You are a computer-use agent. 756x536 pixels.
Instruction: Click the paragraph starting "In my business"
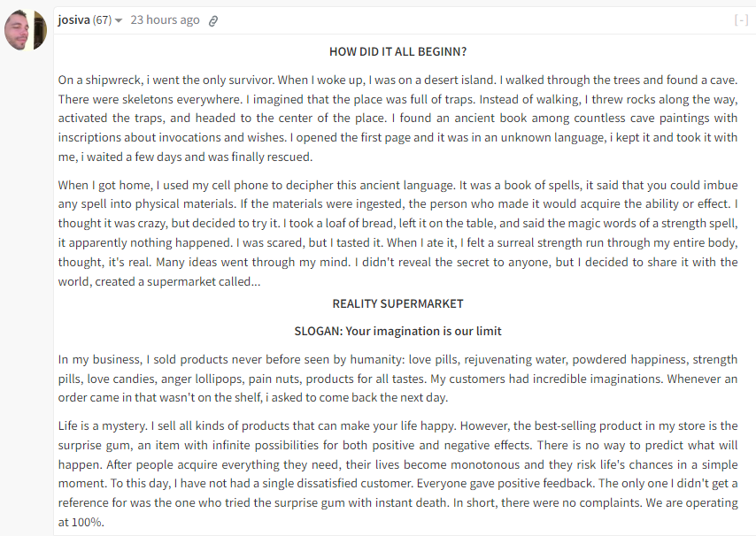click(x=397, y=379)
